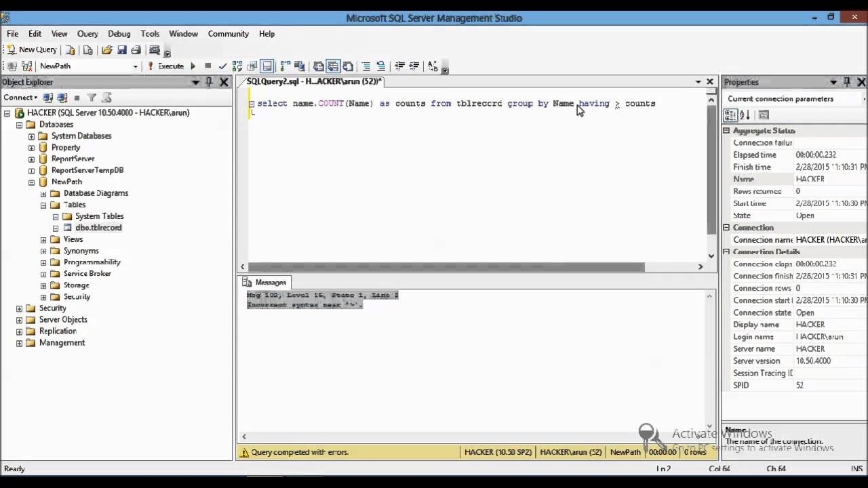
Task: Click Disconnect icon in Object Explorer
Action: point(62,98)
